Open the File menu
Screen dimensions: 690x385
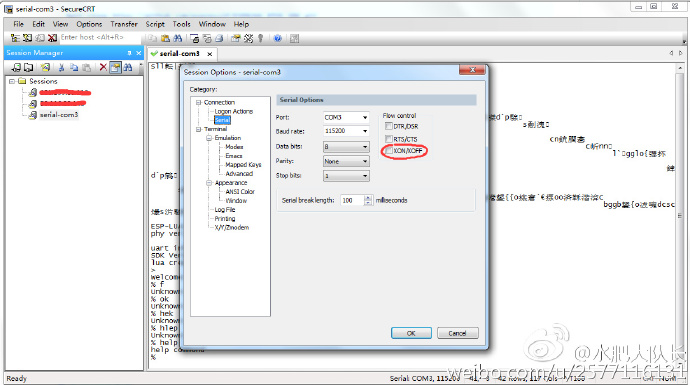[x=18, y=24]
